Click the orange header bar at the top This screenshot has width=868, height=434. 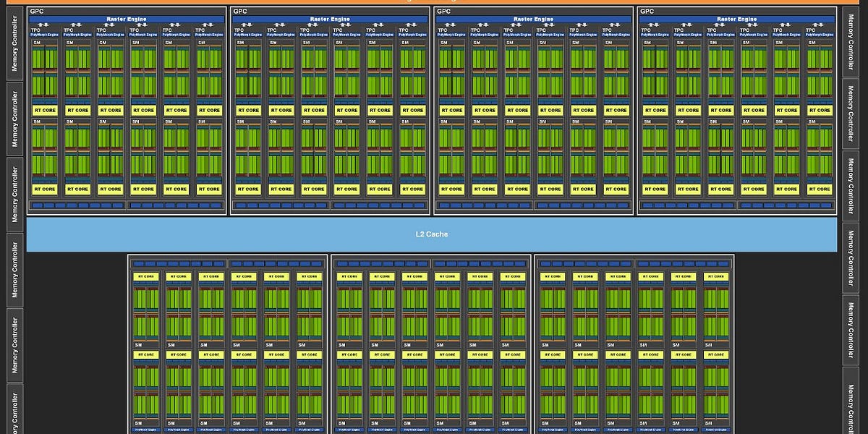pyautogui.click(x=434, y=3)
